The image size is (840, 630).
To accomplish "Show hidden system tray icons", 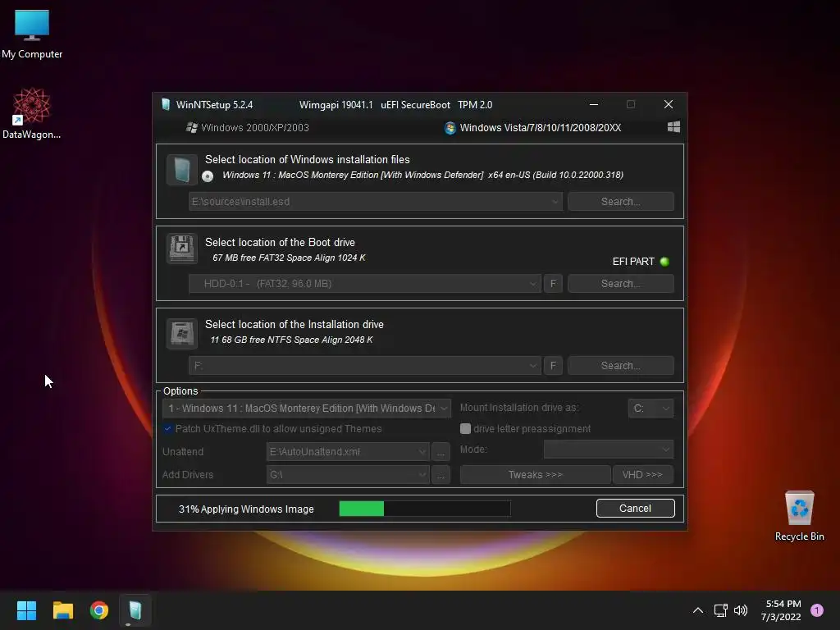I will [x=697, y=610].
